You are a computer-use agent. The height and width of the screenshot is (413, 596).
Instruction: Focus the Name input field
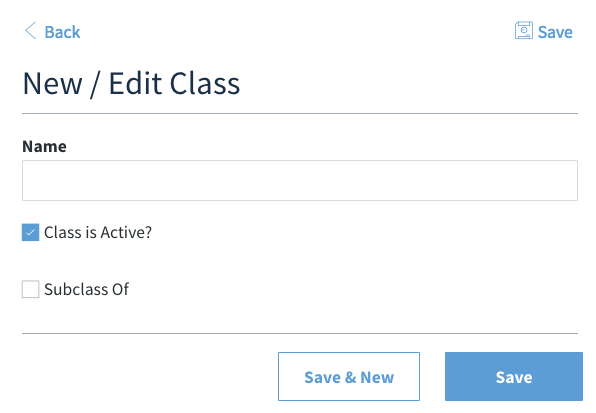[300, 180]
